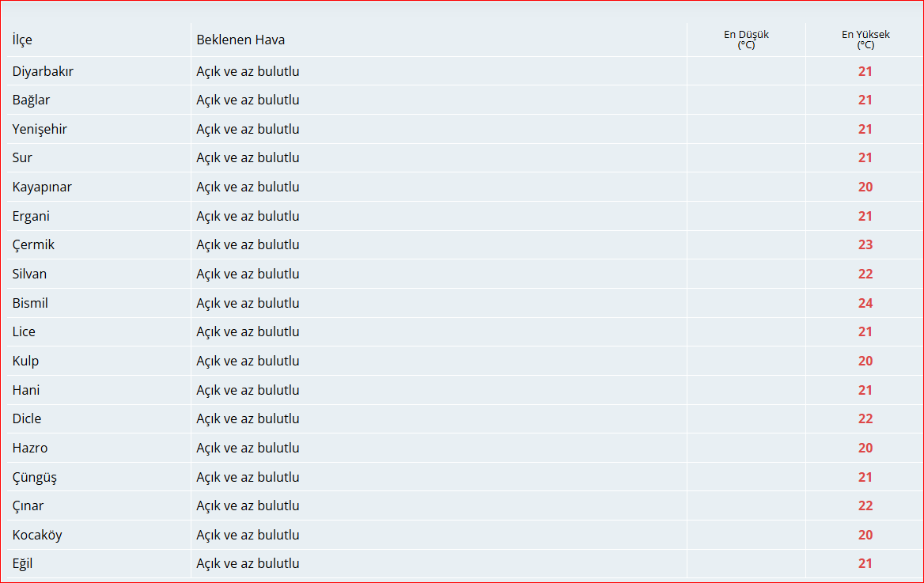Select the Silvan district name
924x583 pixels.
click(x=29, y=274)
